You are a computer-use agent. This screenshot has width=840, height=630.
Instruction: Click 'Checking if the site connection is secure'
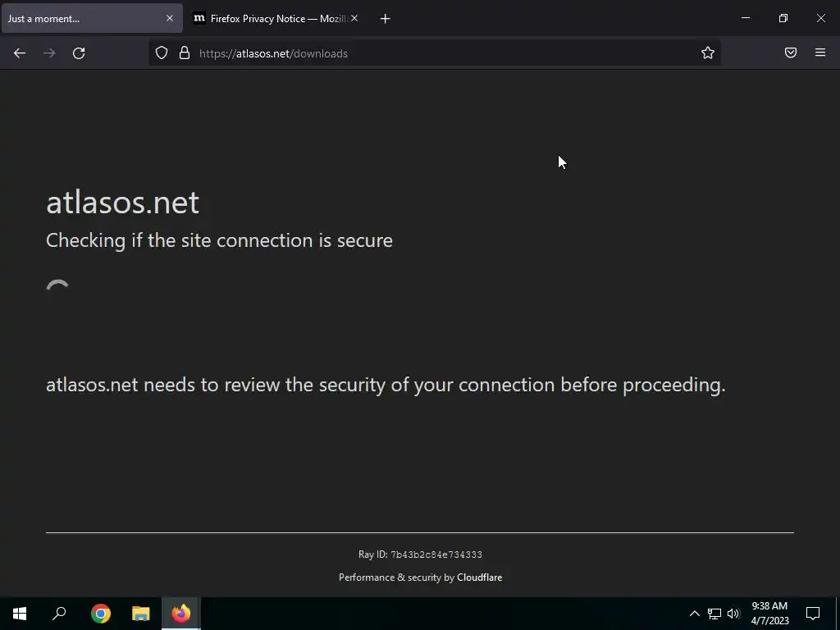(219, 240)
